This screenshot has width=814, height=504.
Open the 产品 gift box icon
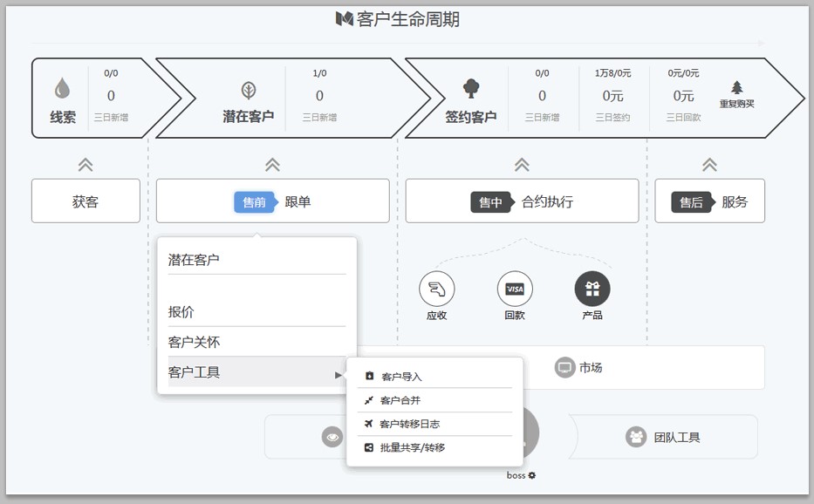[x=592, y=289]
